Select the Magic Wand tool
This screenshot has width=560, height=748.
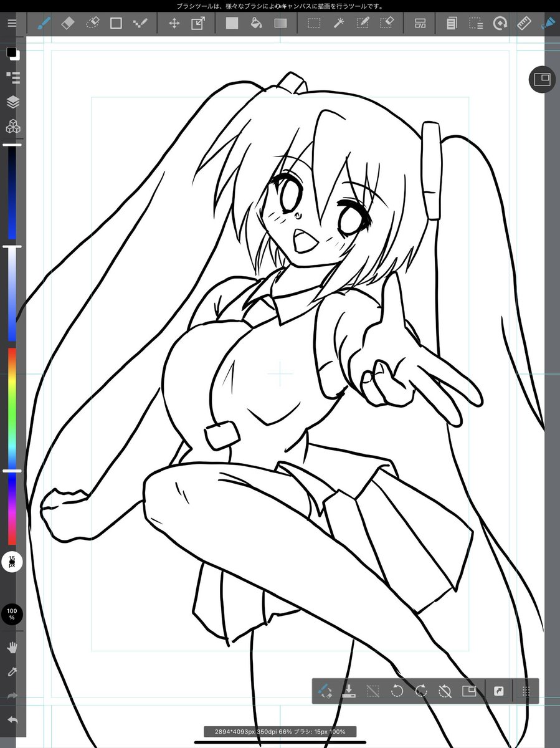pyautogui.click(x=338, y=24)
